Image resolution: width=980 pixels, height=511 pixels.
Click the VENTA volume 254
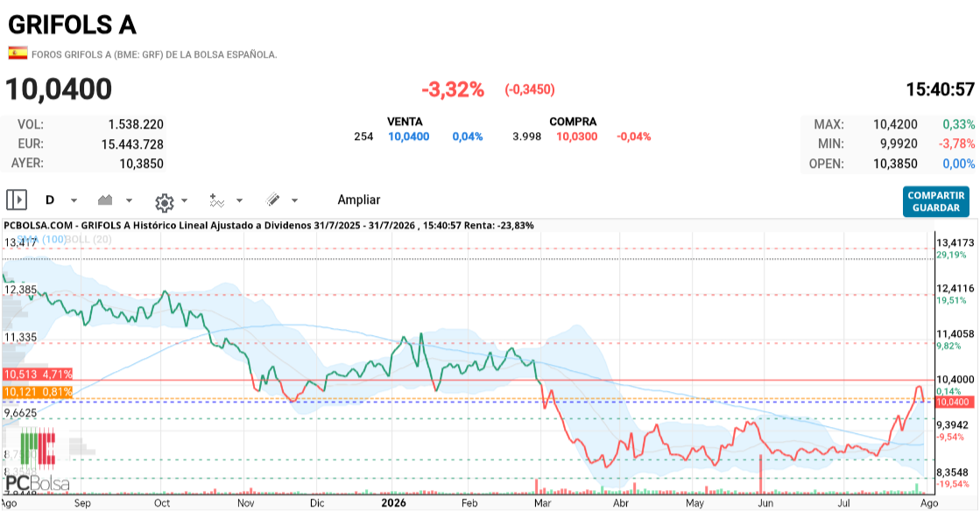tap(363, 136)
